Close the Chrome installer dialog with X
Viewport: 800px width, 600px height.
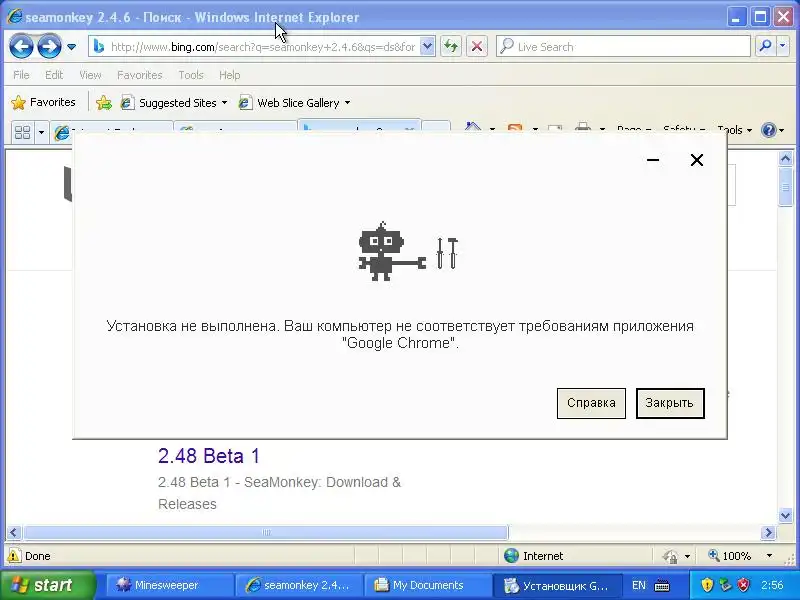tap(696, 160)
